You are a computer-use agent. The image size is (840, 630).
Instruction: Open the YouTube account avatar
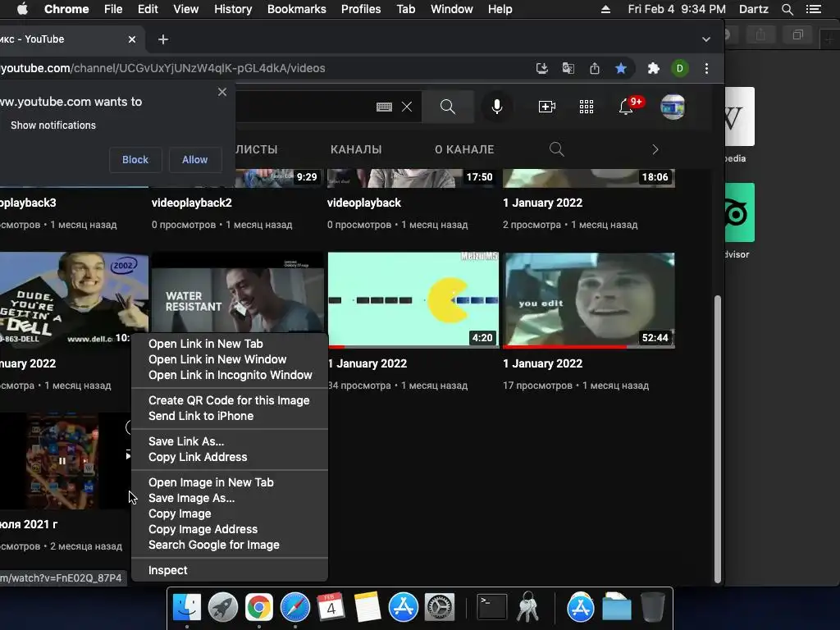click(x=673, y=107)
